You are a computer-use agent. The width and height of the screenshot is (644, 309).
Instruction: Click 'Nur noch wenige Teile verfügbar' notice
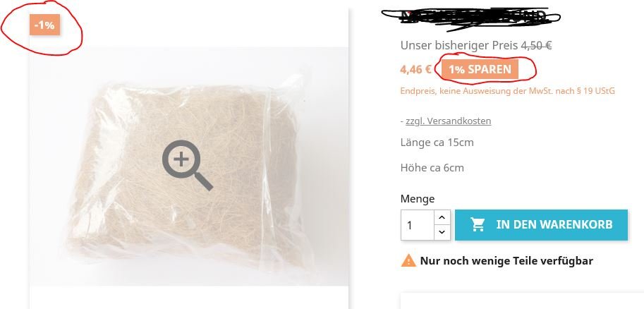pyautogui.click(x=506, y=261)
